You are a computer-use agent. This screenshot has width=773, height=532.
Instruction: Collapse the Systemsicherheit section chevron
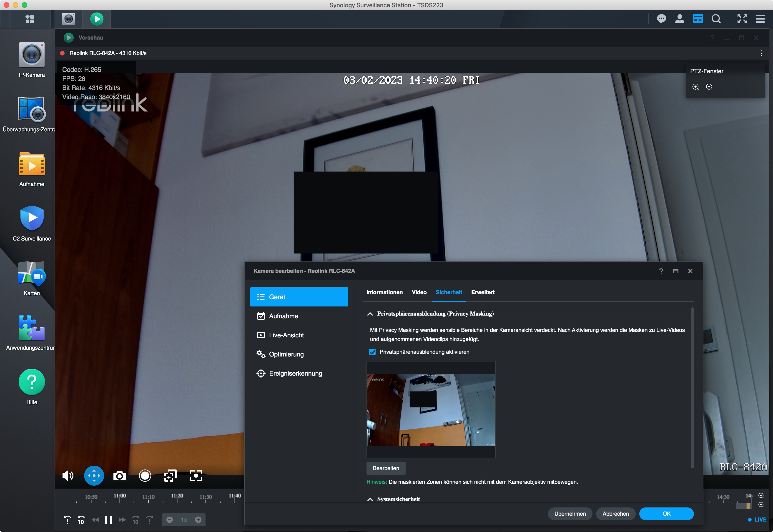pos(370,499)
